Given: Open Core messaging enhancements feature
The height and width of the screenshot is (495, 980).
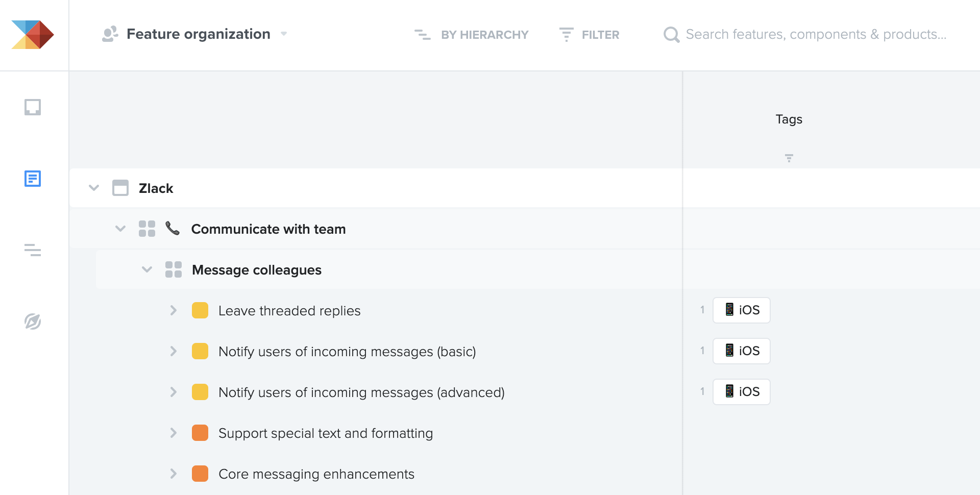Looking at the screenshot, I should point(316,474).
